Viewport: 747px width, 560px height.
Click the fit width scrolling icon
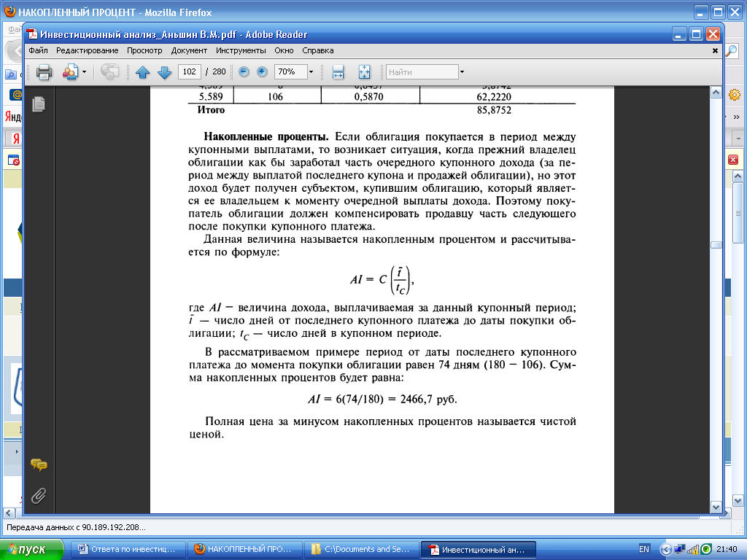click(x=338, y=72)
